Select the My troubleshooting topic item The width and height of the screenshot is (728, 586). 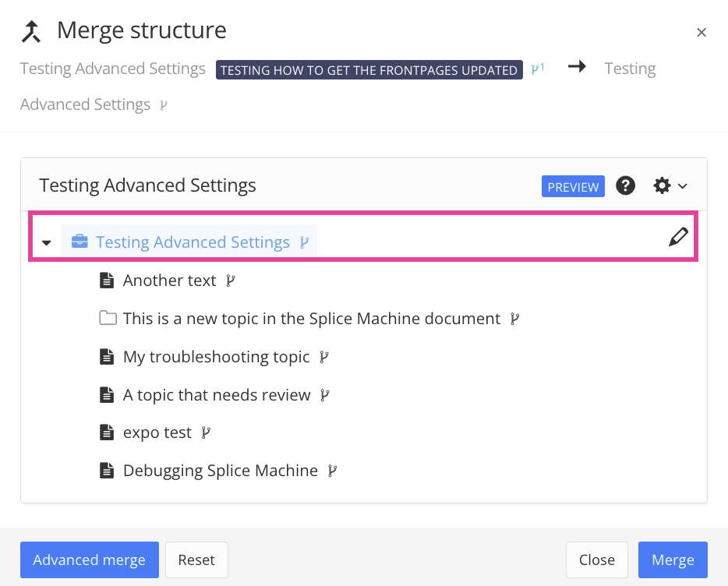pyautogui.click(x=216, y=357)
